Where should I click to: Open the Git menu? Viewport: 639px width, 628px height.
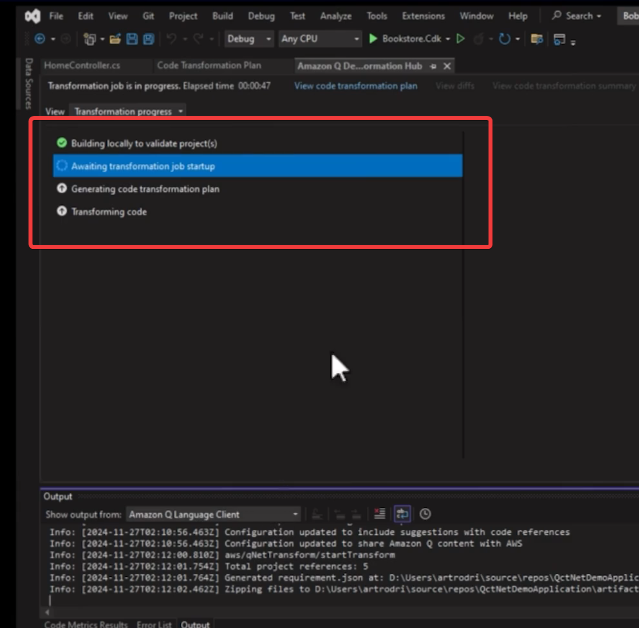click(148, 16)
